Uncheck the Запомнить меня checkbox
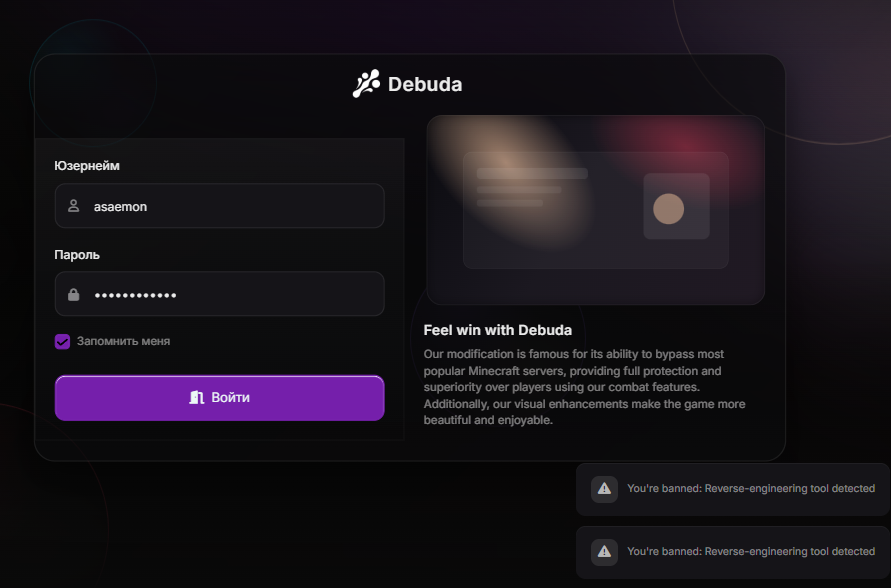891x588 pixels. [x=62, y=341]
